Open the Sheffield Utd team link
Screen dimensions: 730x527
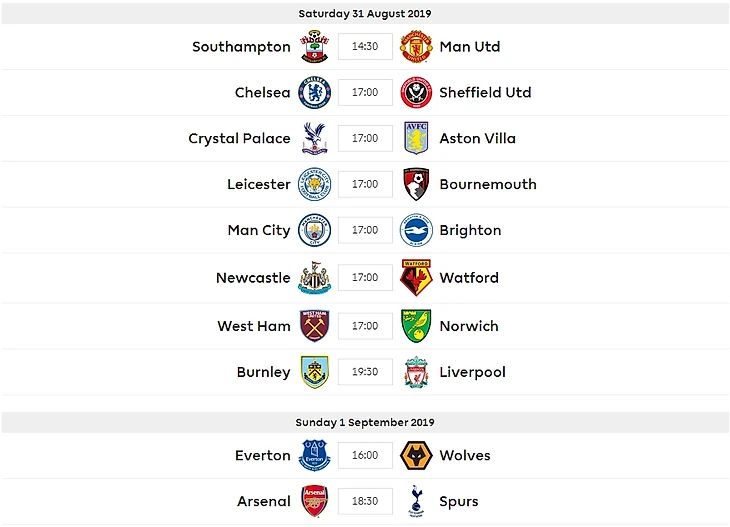485,93
